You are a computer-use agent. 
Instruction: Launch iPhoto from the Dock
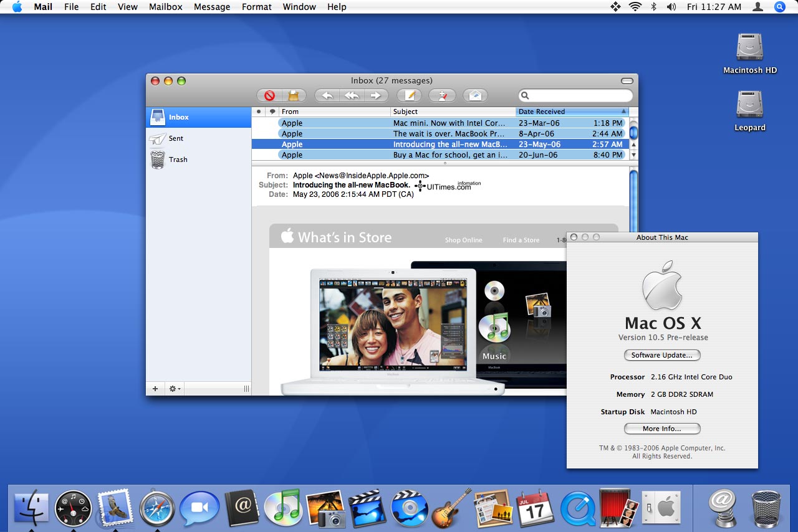(x=325, y=509)
